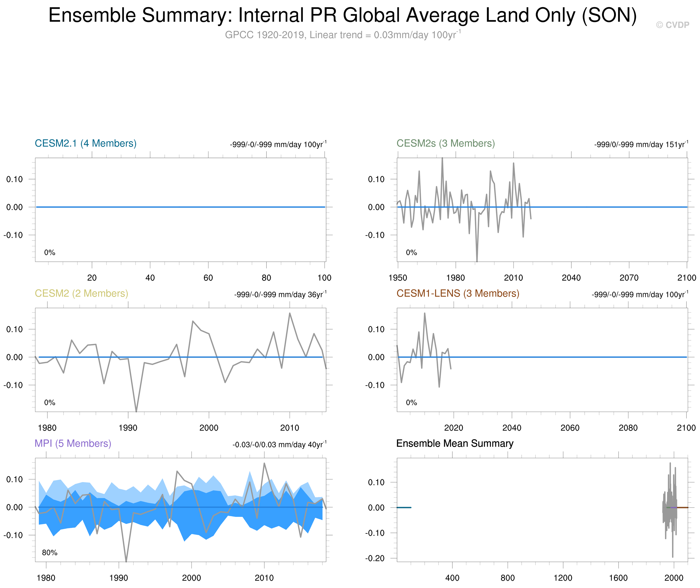Click the Ensemble Mean Summary heading
This screenshot has height=588, width=700.
pyautogui.click(x=455, y=443)
